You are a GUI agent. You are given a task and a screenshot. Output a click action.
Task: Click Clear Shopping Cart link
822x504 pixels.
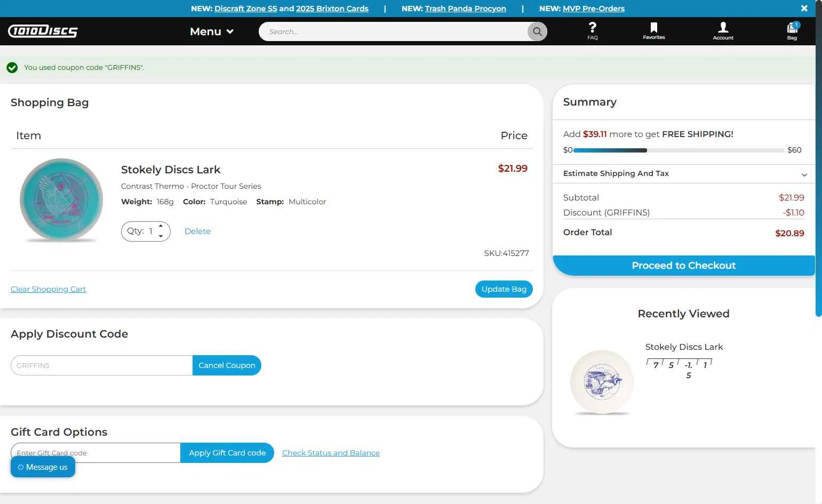coord(49,289)
